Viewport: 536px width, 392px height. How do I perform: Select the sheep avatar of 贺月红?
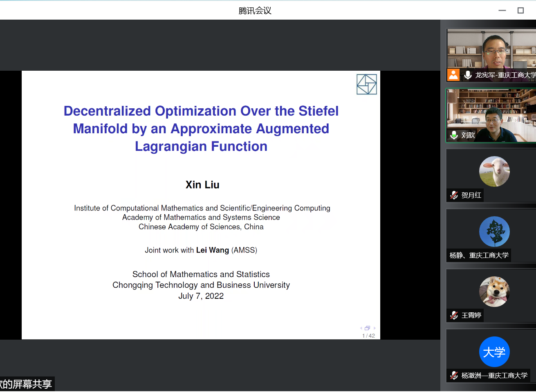click(x=494, y=171)
